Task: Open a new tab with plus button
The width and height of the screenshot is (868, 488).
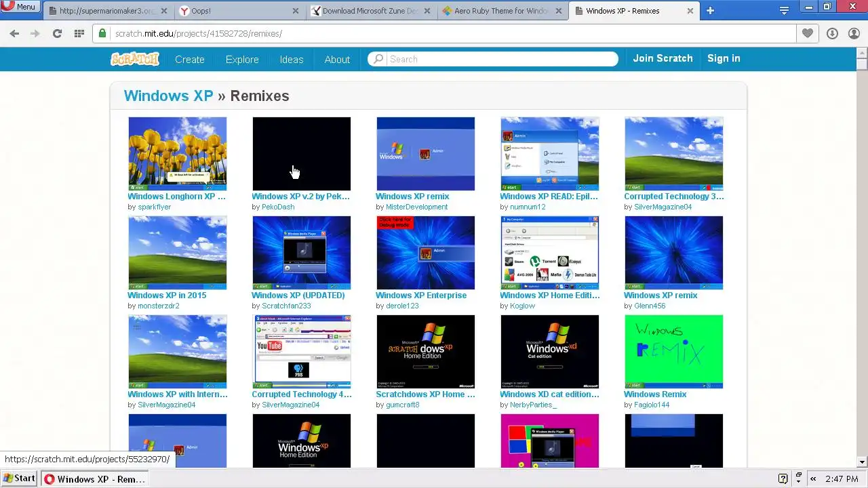Action: point(710,11)
